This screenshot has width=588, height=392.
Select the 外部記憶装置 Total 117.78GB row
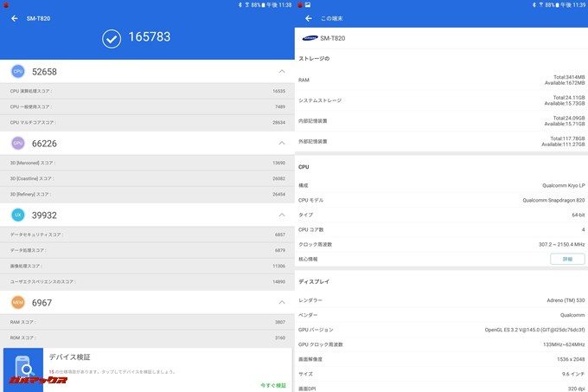(x=441, y=141)
